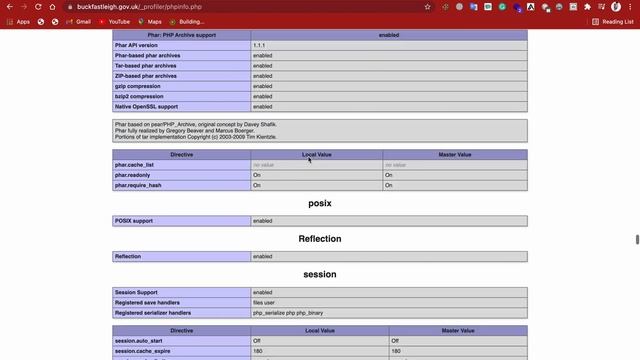Viewport: 640px width, 360px height.
Task: Open the browser home page
Action: click(52, 7)
